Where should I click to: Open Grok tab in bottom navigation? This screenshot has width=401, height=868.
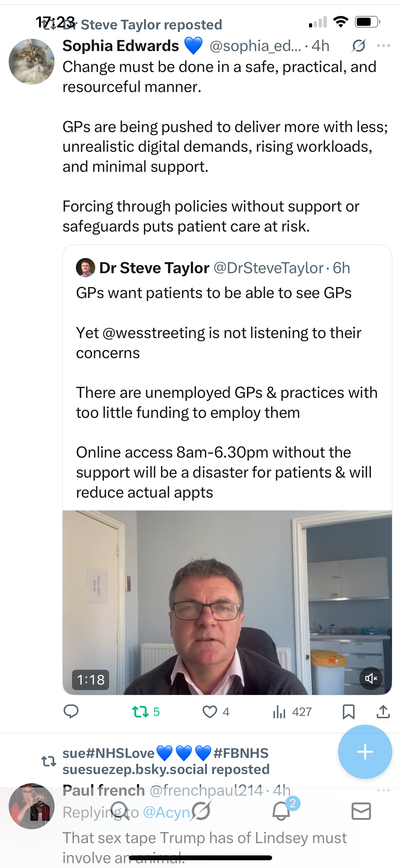click(201, 811)
